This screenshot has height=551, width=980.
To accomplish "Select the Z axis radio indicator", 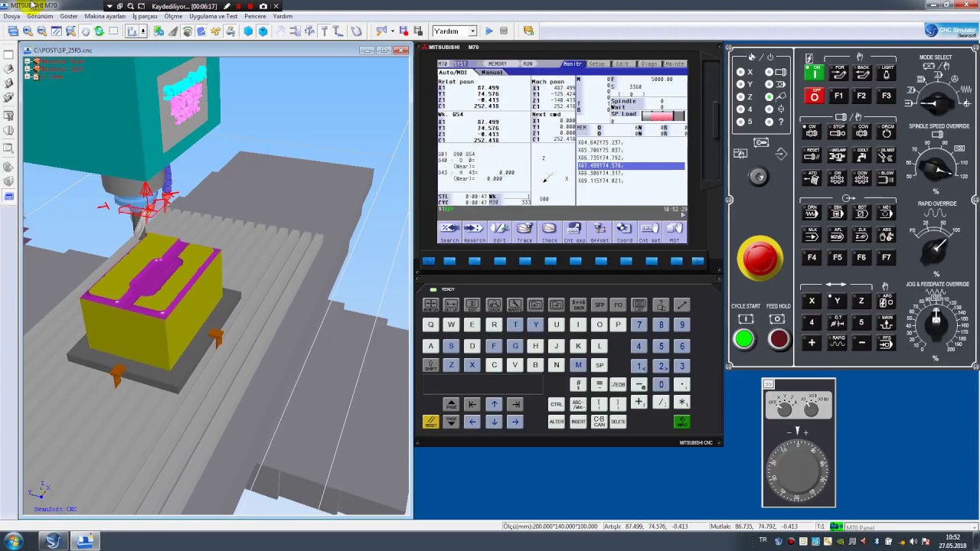I will (x=740, y=97).
